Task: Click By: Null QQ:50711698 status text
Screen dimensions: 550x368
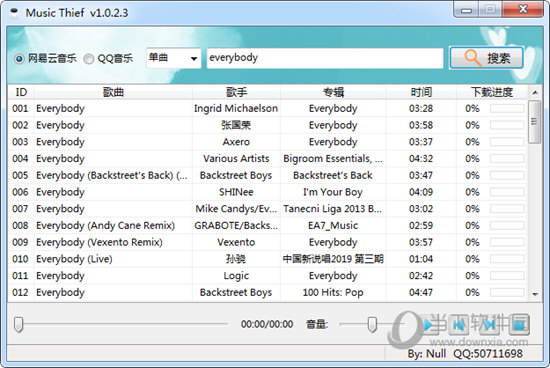Action: pos(465,354)
